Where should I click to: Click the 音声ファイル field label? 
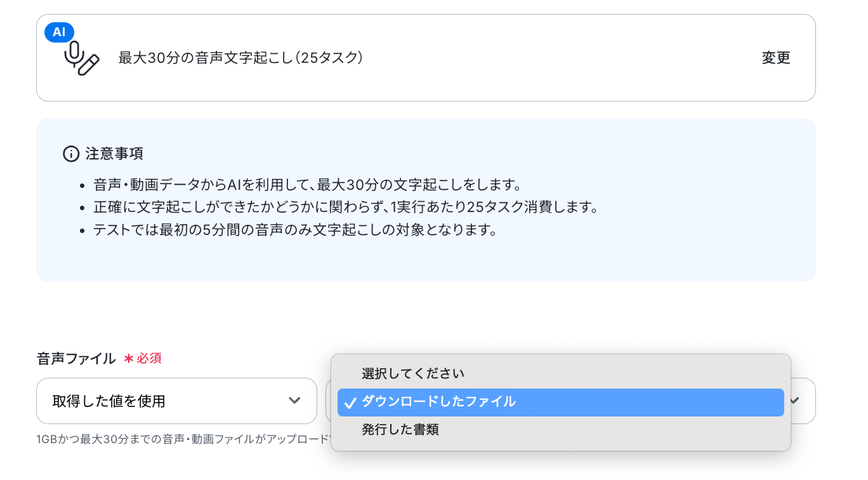(x=76, y=359)
